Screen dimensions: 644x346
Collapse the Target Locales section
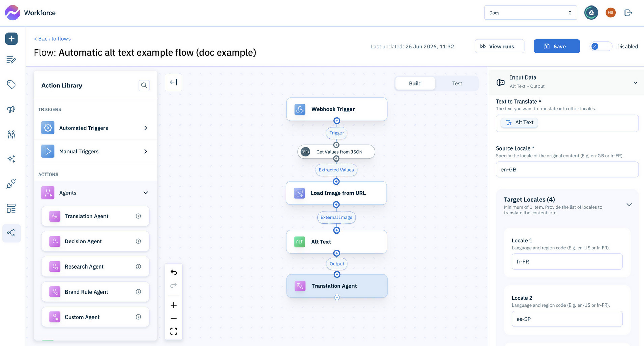click(x=629, y=205)
